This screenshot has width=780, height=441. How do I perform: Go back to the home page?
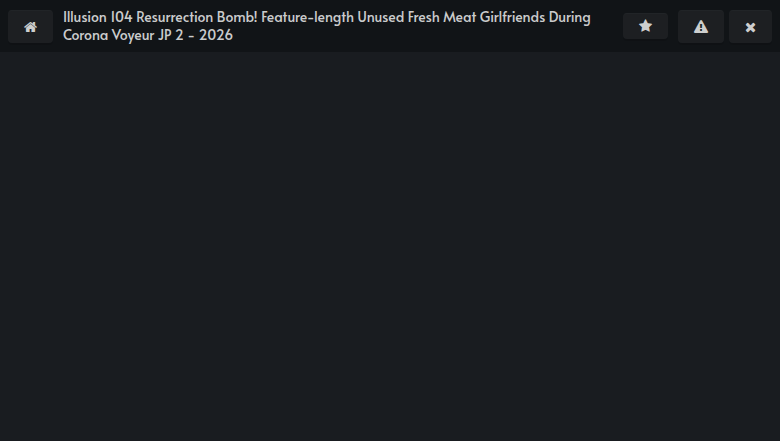point(30,27)
